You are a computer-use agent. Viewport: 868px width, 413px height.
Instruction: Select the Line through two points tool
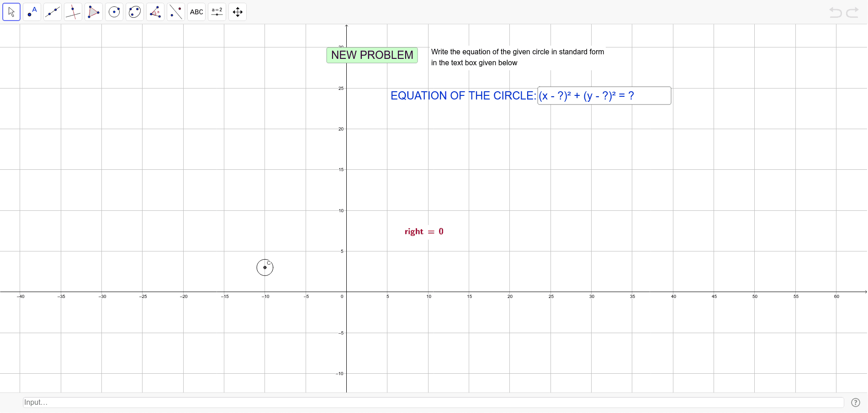[x=53, y=12]
